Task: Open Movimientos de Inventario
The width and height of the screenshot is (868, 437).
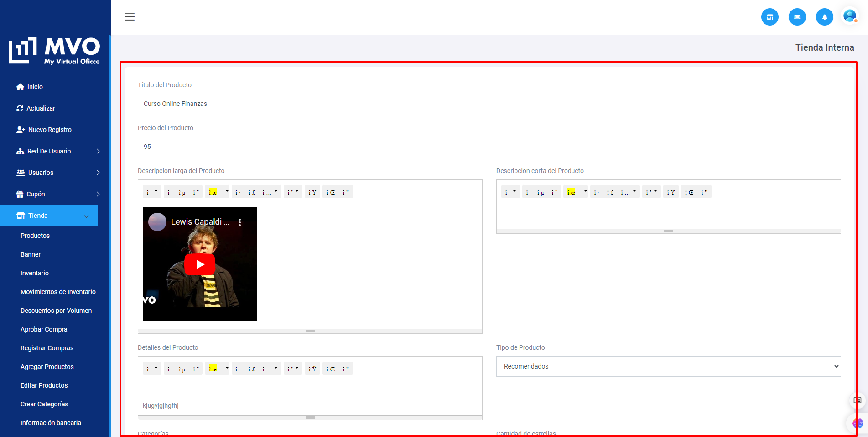Action: [x=58, y=292]
